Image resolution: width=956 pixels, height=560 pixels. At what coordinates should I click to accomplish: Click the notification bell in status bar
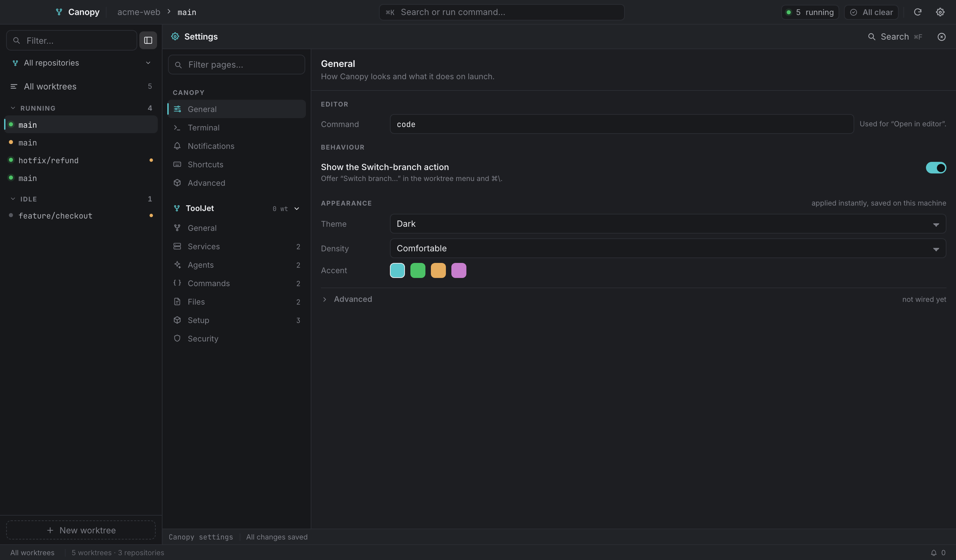coord(933,552)
